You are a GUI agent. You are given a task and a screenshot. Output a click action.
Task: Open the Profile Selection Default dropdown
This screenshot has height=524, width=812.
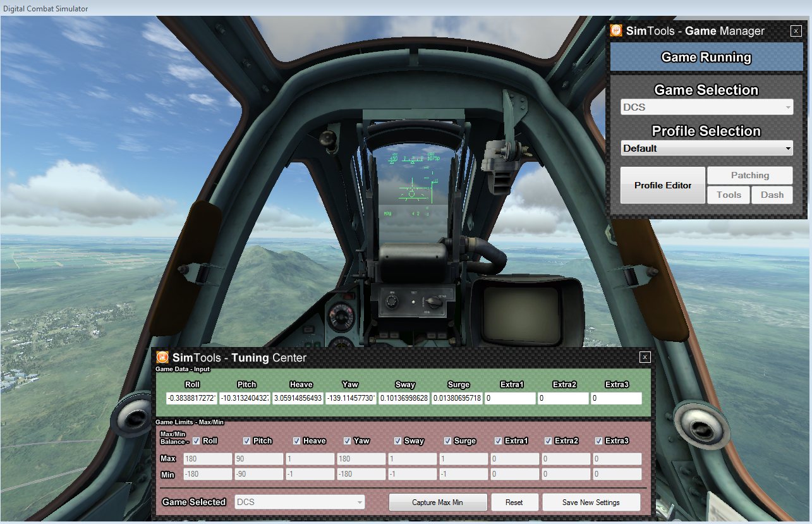click(x=706, y=149)
